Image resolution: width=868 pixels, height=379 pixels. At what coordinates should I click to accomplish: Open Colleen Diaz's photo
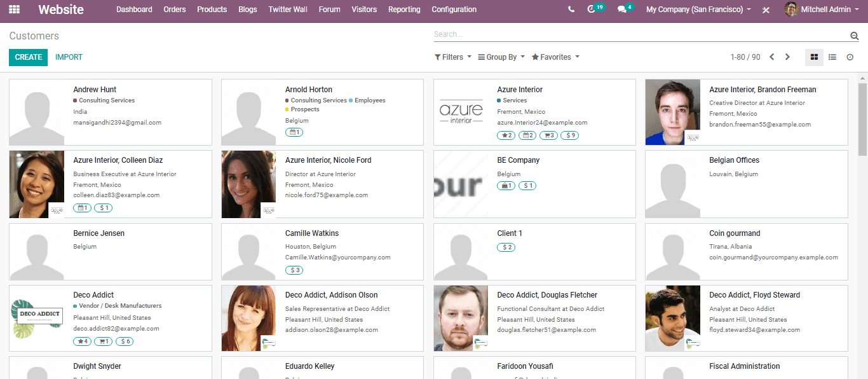(x=37, y=184)
